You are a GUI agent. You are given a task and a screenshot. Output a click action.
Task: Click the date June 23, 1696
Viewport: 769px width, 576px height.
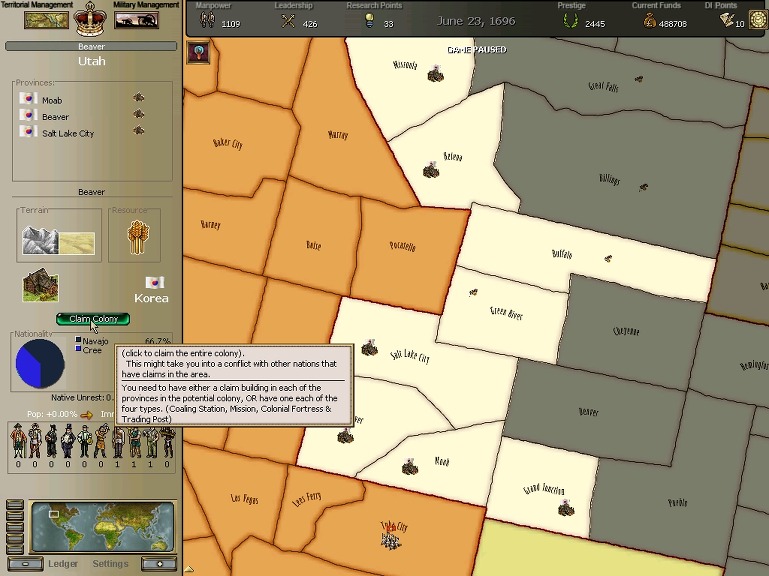coord(476,21)
